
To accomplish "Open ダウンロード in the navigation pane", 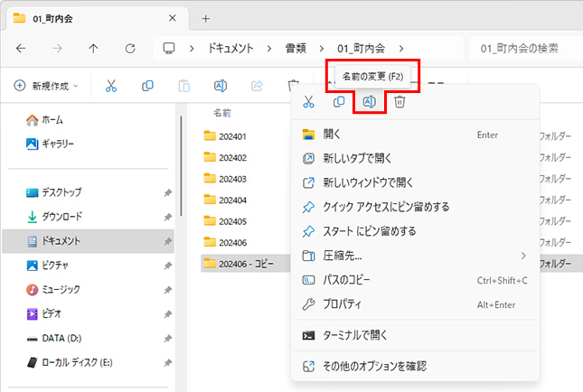I will [x=88, y=217].
